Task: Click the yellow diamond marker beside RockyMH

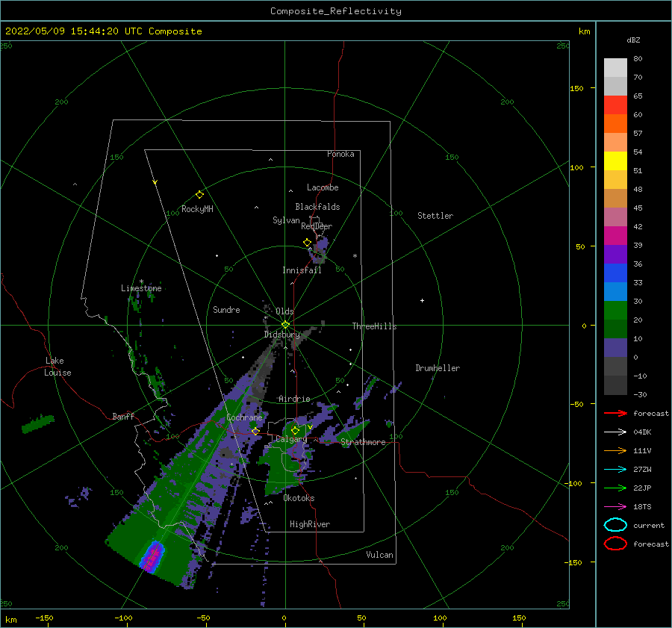Action: click(x=199, y=195)
